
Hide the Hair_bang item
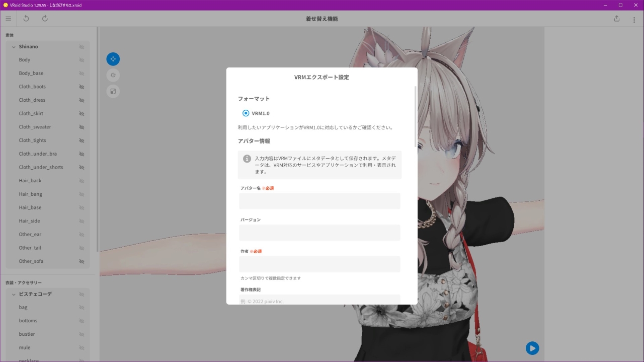[82, 194]
